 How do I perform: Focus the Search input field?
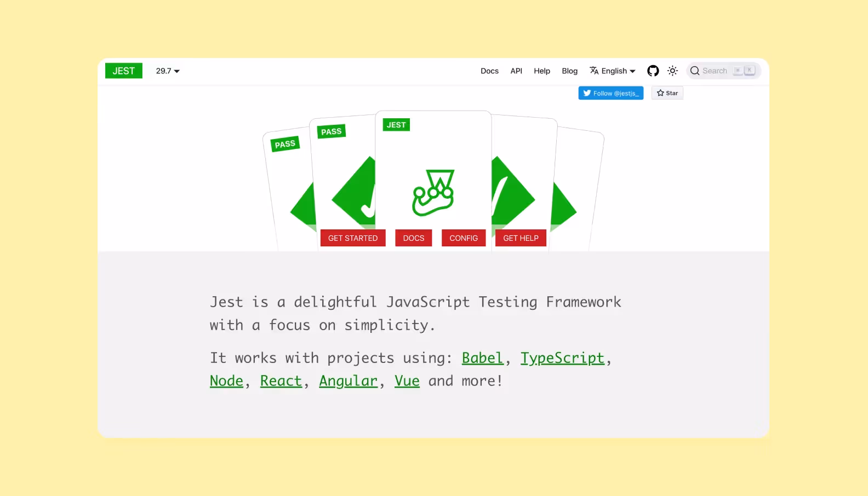(x=723, y=71)
